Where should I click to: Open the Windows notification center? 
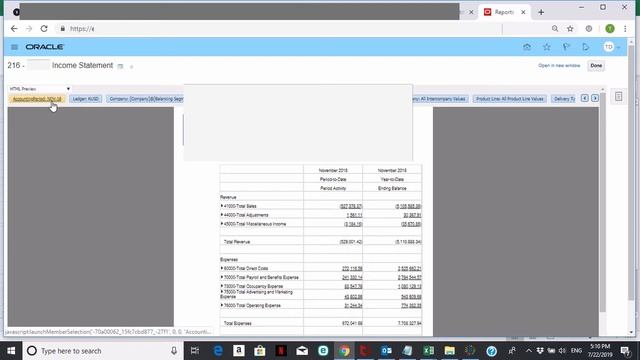(625, 351)
